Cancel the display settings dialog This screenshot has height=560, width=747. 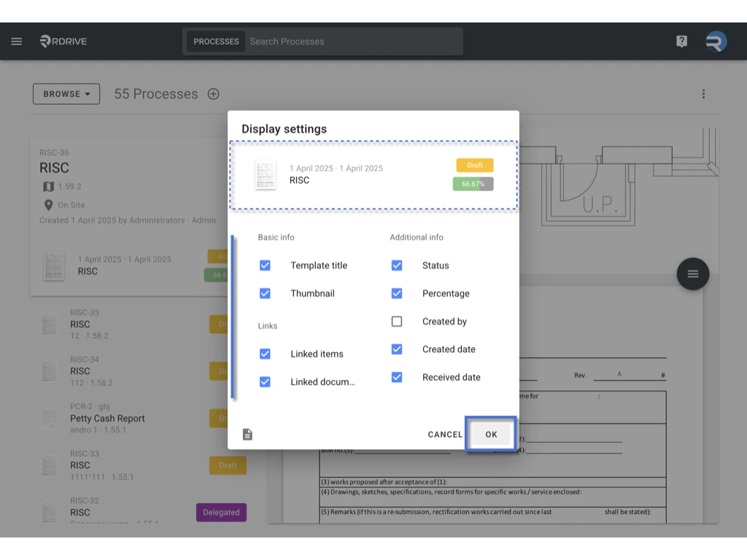(x=444, y=433)
